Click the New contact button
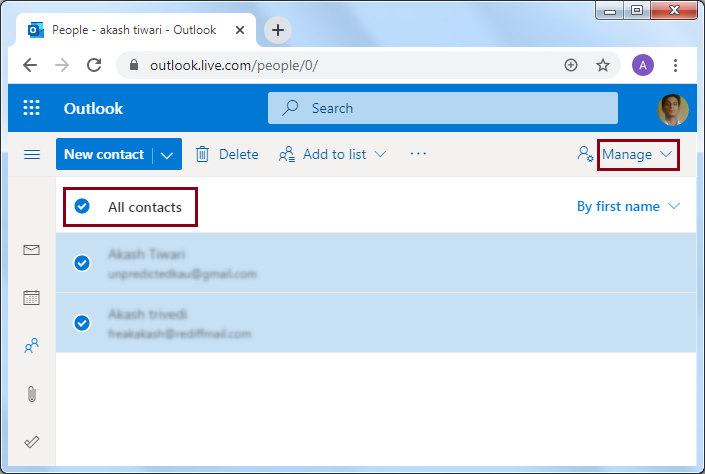The image size is (705, 474). (104, 154)
